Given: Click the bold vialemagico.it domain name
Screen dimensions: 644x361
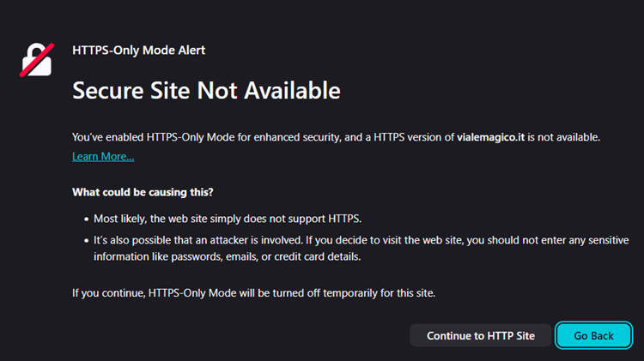Looking at the screenshot, I should coord(491,136).
